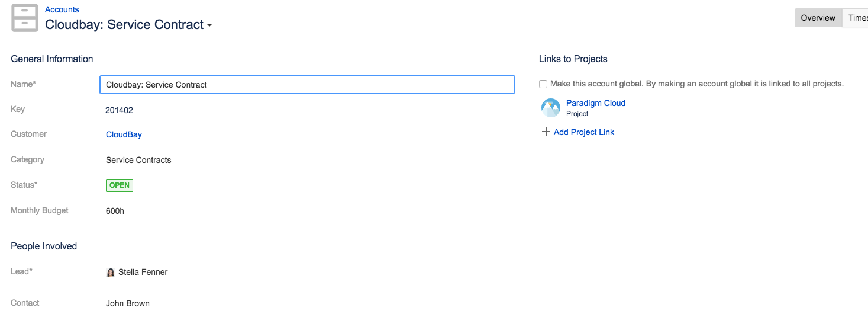Click the OPEN status badge
Image resolution: width=868 pixels, height=314 pixels.
(120, 185)
